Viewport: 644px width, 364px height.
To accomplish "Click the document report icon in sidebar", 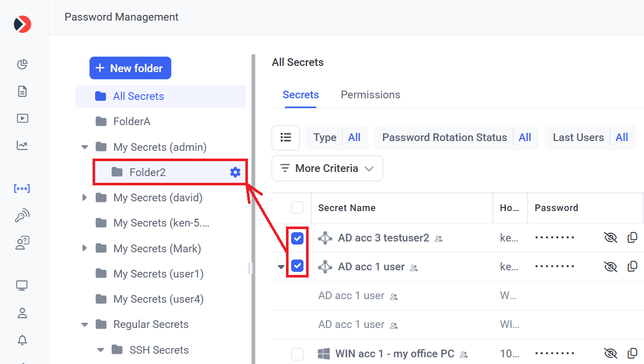I will 22,92.
